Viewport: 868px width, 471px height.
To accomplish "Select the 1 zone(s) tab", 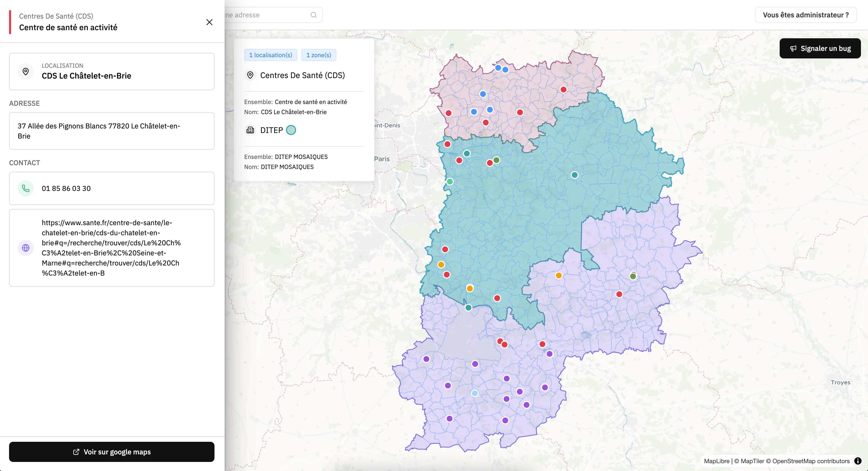I will pos(318,55).
